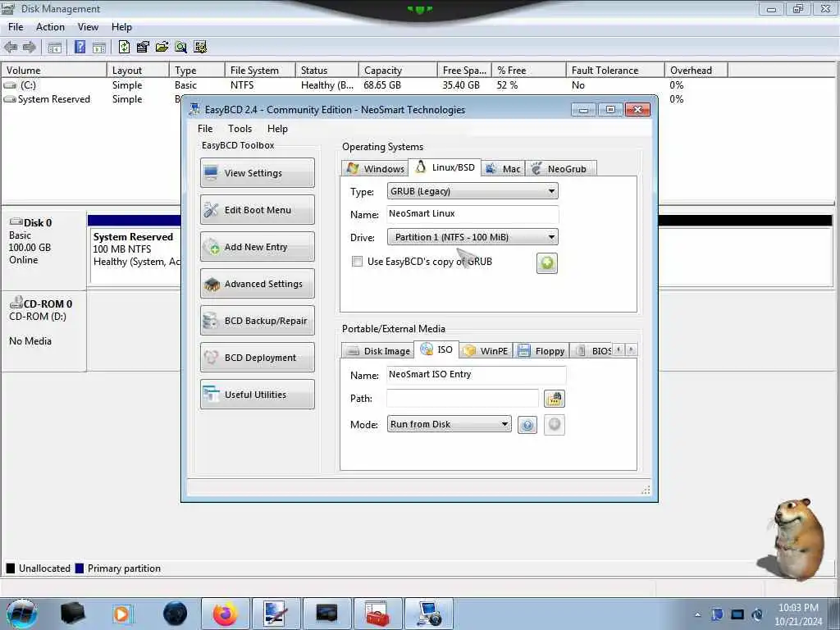Click the open-folder toolbar icon in Disk Management

162,47
